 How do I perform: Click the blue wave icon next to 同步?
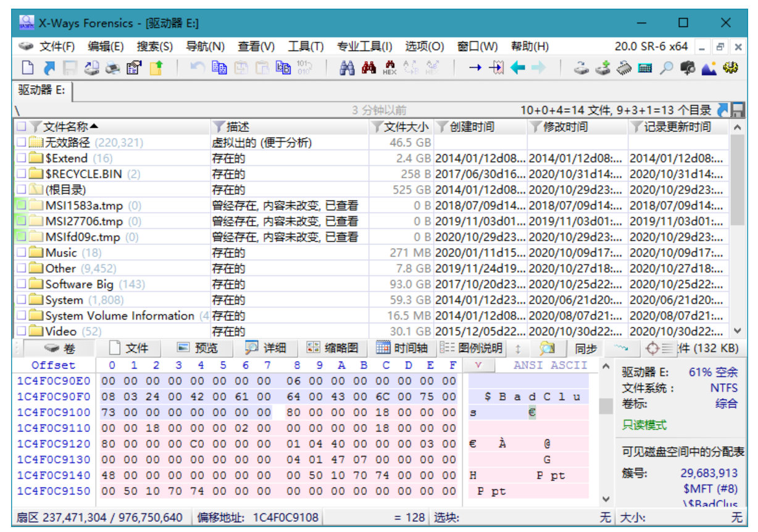coord(621,349)
